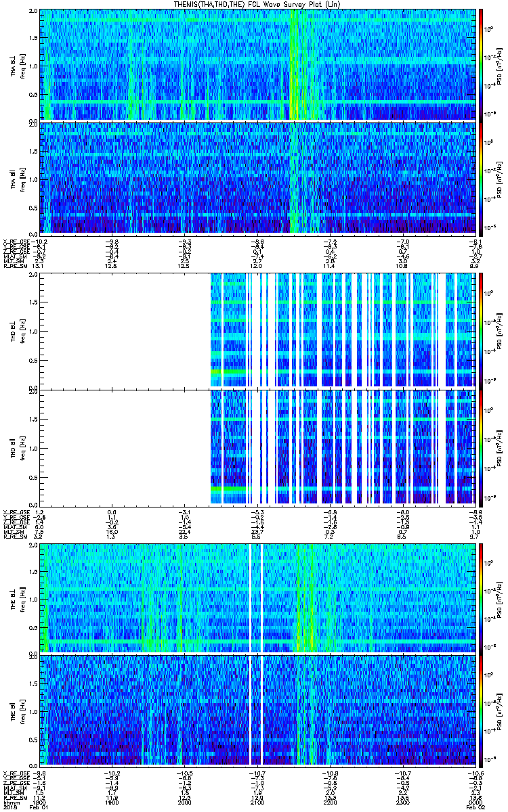Click the THA B-perpendicular PSD color bar
Viewport: 508px width, 812px height.
pos(481,65)
